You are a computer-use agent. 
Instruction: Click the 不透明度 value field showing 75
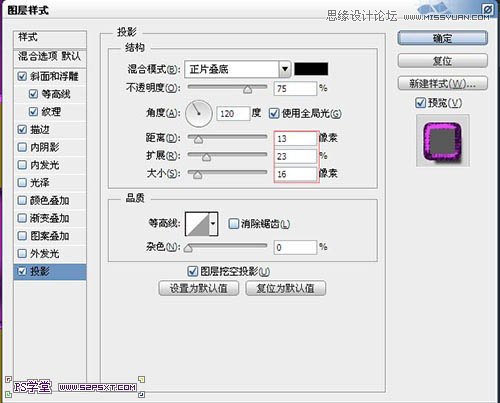tap(295, 89)
